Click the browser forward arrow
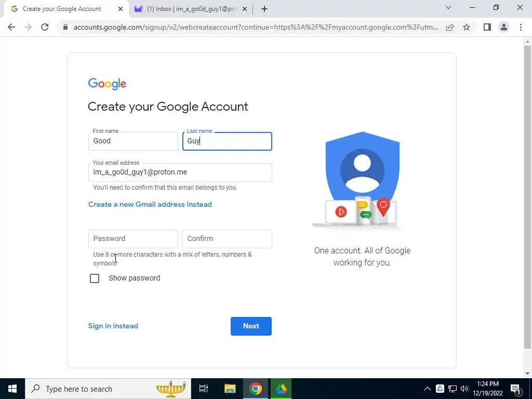The image size is (532, 399). click(x=28, y=27)
